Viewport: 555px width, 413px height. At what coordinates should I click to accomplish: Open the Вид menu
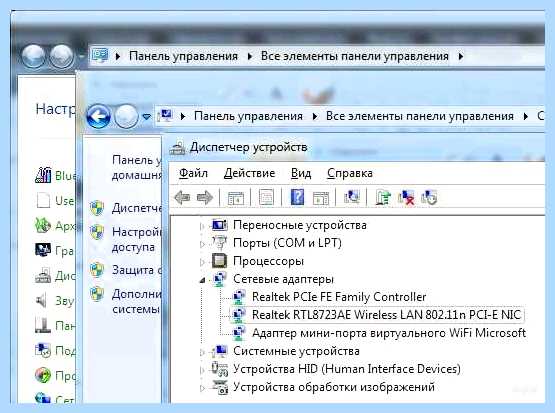[301, 173]
